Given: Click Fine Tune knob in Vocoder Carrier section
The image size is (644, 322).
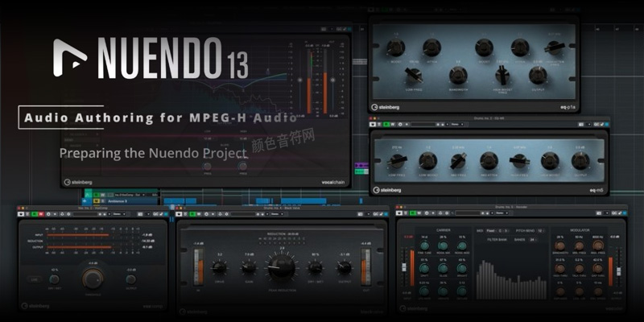Looking at the screenshot, I should pyautogui.click(x=424, y=246).
